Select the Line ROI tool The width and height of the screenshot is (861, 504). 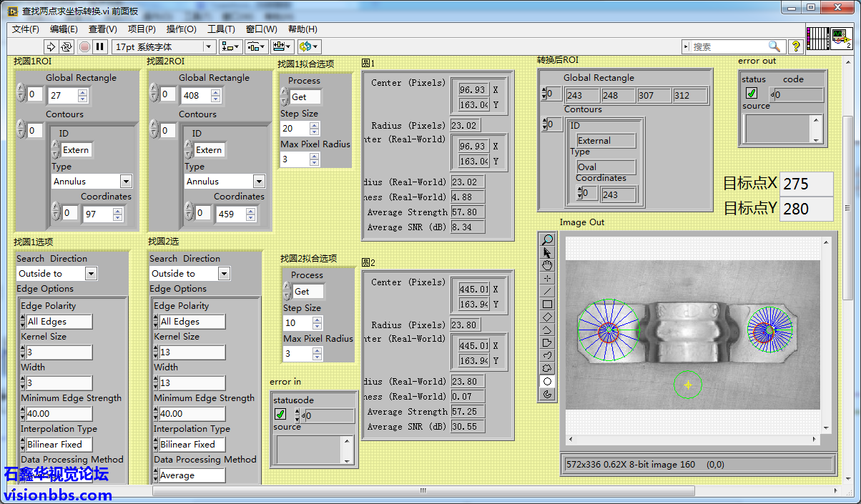click(548, 291)
